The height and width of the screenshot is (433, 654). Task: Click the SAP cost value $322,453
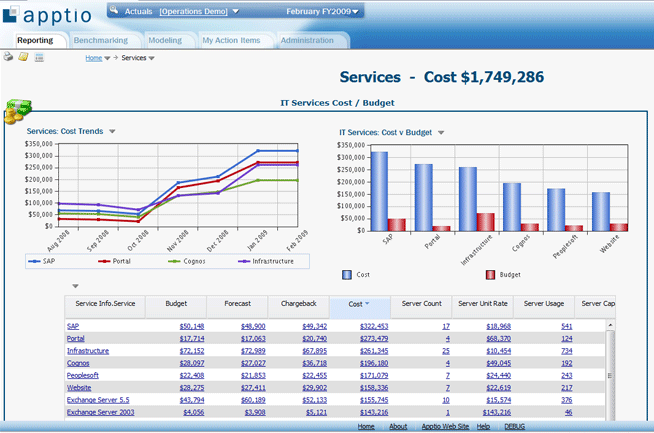coord(374,327)
